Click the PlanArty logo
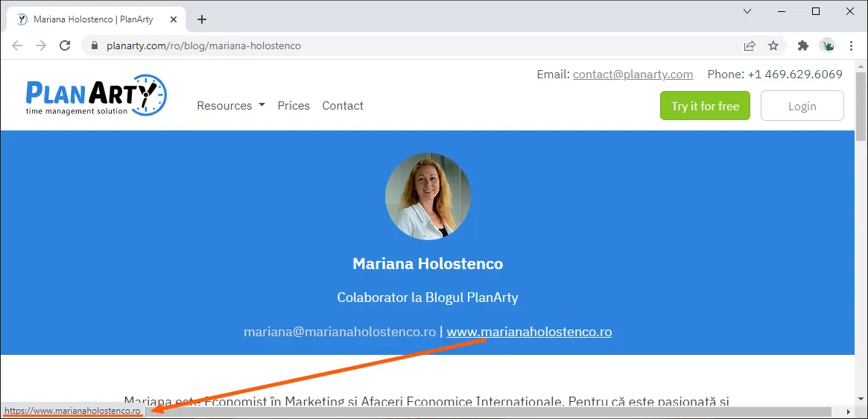The image size is (868, 419). coord(96,95)
